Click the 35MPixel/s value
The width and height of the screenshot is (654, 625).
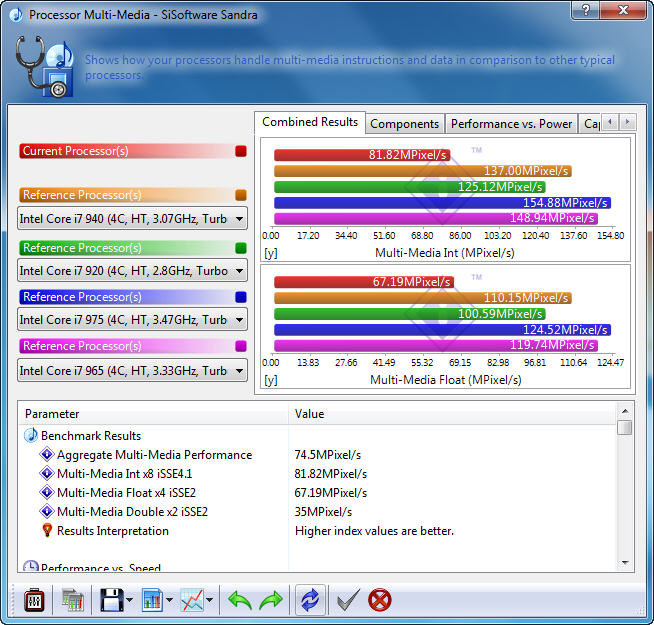[323, 512]
